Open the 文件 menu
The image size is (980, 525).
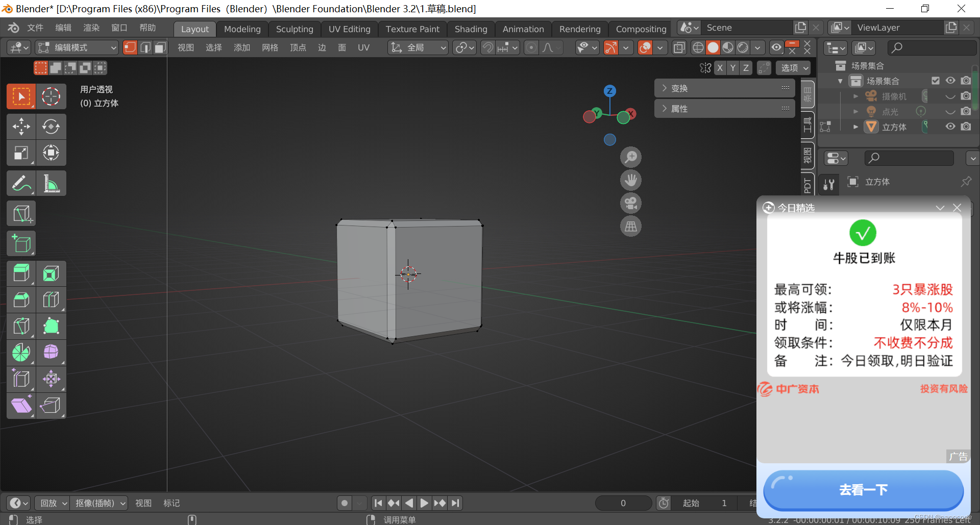pyautogui.click(x=35, y=28)
